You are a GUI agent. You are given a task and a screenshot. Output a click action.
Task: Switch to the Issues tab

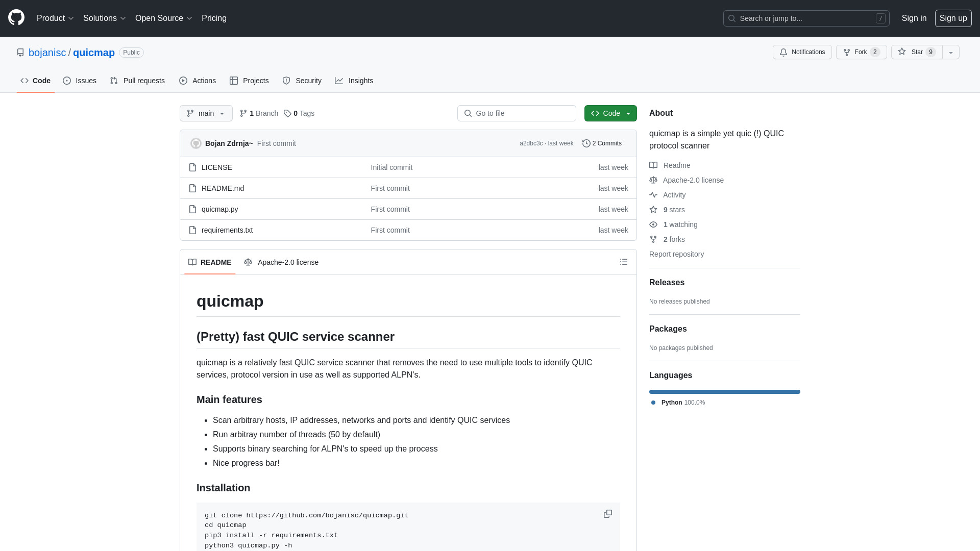click(80, 81)
